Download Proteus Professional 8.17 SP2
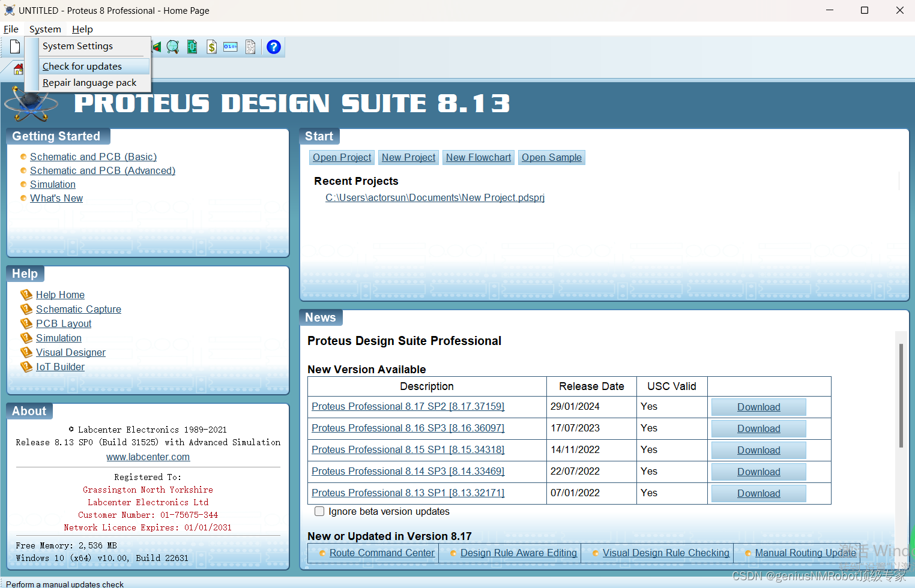915x588 pixels. [x=759, y=407]
